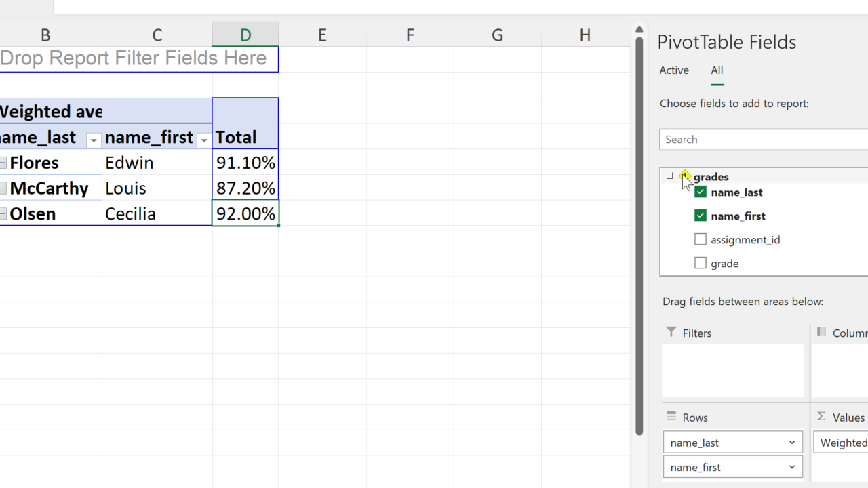The height and width of the screenshot is (488, 868).
Task: Click the scroll-up arrow above the sheet scrollbar
Action: [x=639, y=30]
